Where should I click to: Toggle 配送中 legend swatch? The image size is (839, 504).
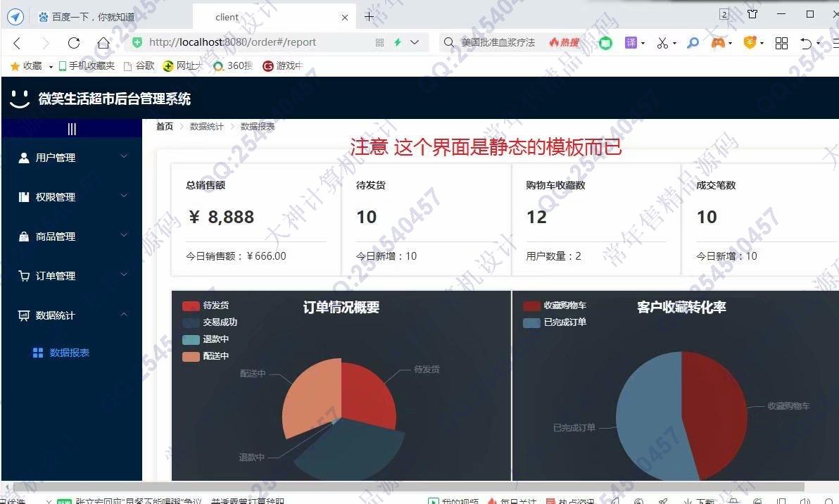[191, 356]
